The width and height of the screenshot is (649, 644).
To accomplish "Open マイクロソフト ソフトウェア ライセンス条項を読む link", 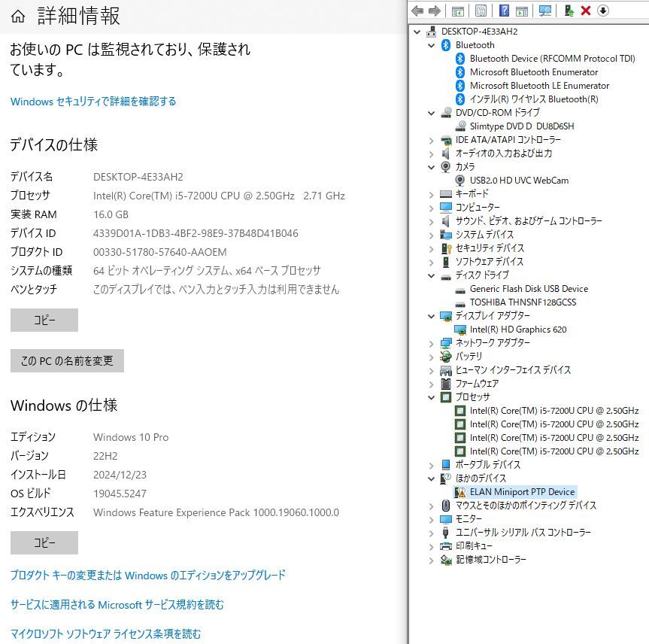I will pos(105,634).
